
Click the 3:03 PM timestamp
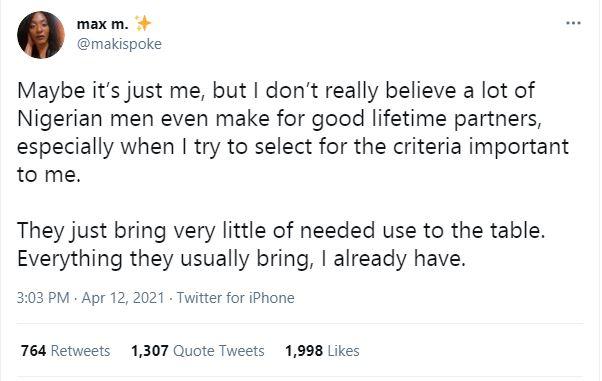point(43,298)
